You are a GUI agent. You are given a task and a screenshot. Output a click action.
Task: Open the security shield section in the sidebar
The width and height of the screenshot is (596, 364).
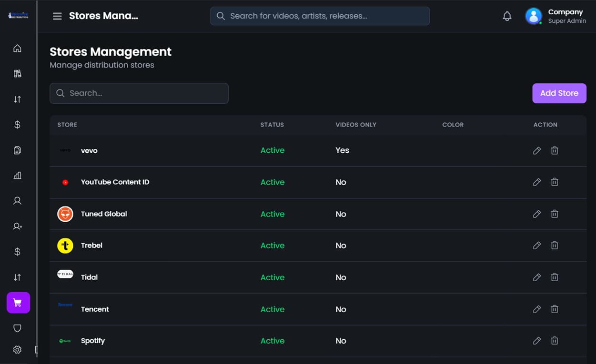(17, 328)
